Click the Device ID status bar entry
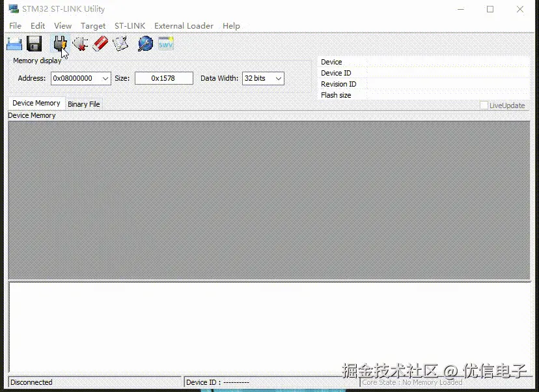Screen dimensions: 539x392 pos(217,382)
